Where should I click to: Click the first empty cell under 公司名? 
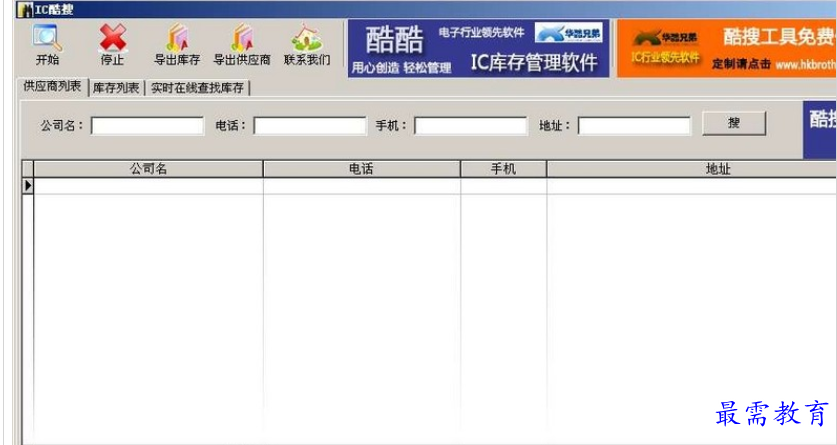(148, 186)
